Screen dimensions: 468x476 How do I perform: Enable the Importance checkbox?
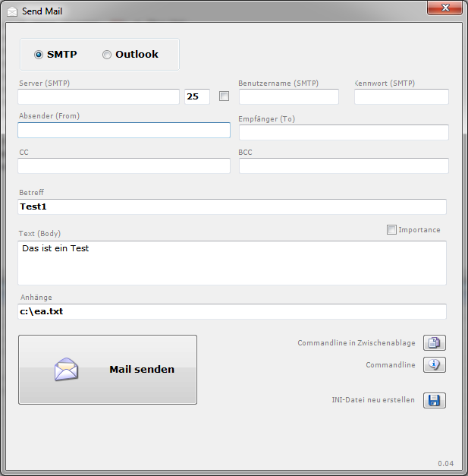tap(391, 229)
